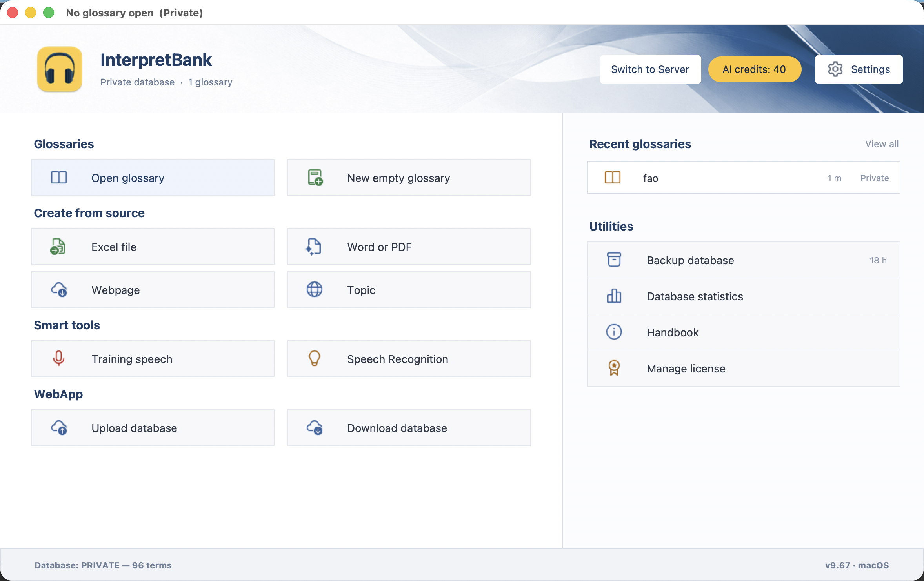The width and height of the screenshot is (924, 581).
Task: Click the Private label on fao row
Action: click(x=875, y=178)
